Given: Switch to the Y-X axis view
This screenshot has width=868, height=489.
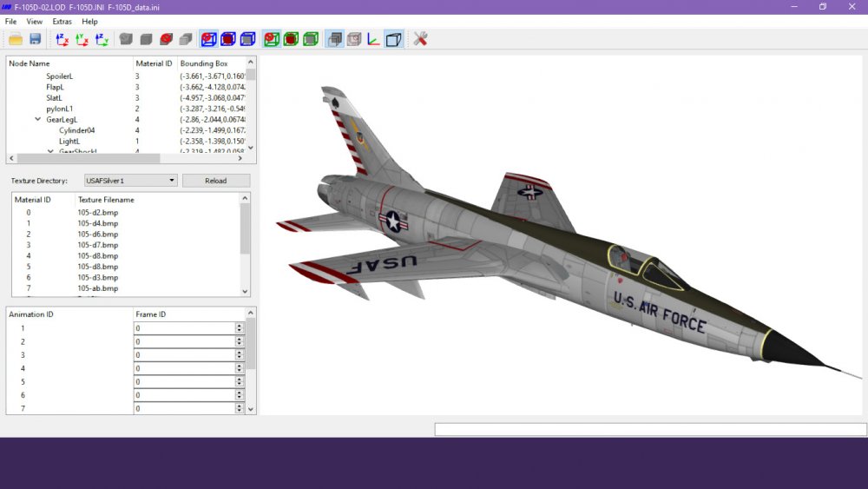Looking at the screenshot, I should click(x=82, y=39).
